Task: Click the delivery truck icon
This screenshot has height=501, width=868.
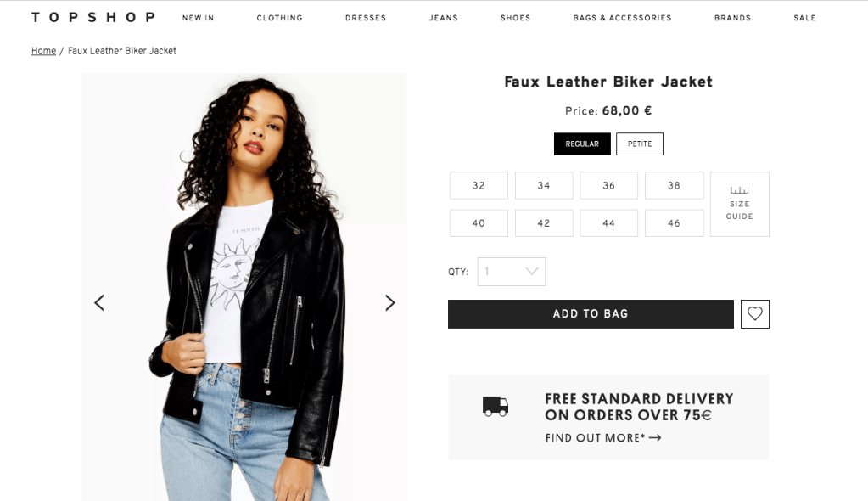Action: [496, 406]
